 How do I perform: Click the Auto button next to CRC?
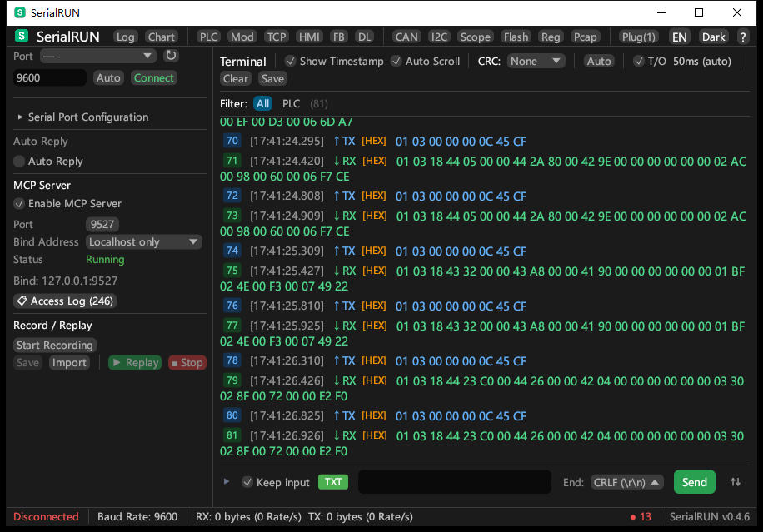(x=599, y=61)
